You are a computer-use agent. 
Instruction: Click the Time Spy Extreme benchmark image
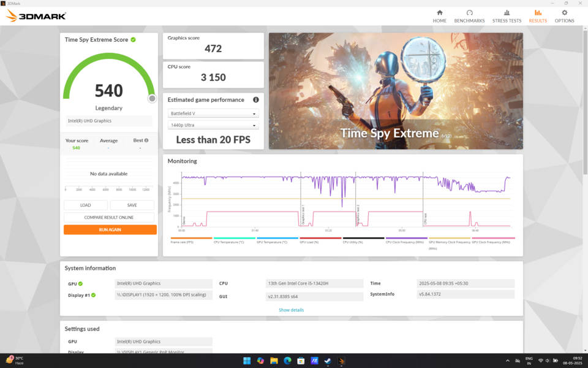click(x=396, y=91)
